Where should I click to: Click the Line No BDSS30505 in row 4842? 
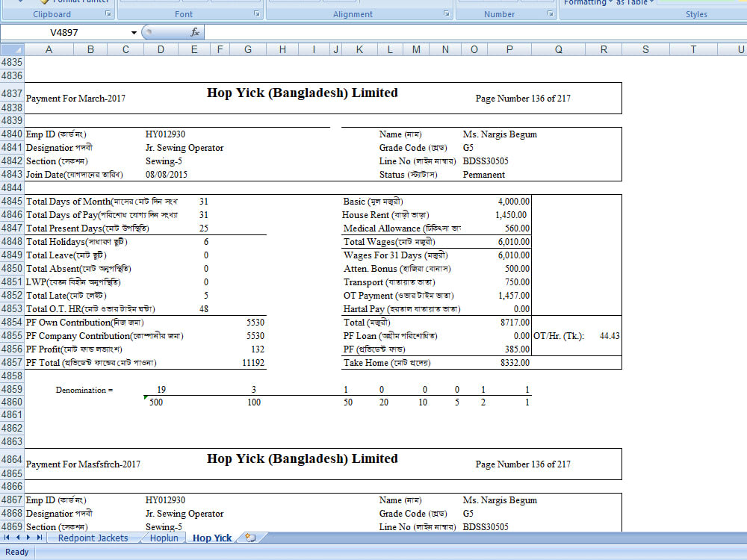pyautogui.click(x=486, y=161)
